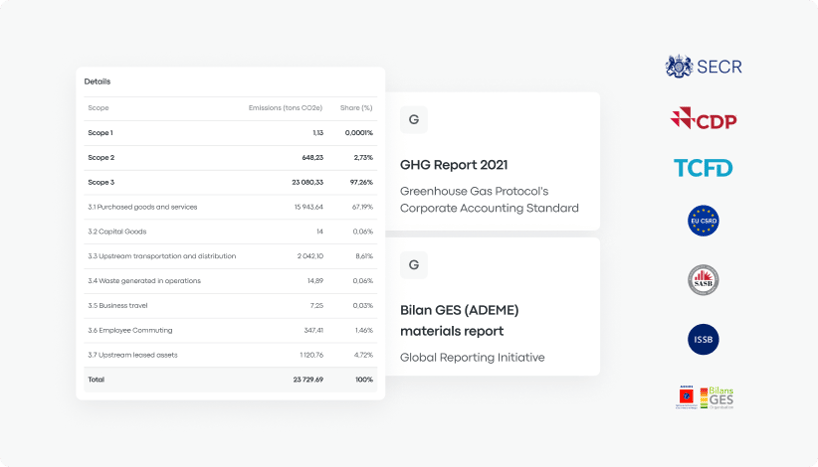Click the 4,72% share value
The height and width of the screenshot is (467, 818).
pyautogui.click(x=364, y=355)
